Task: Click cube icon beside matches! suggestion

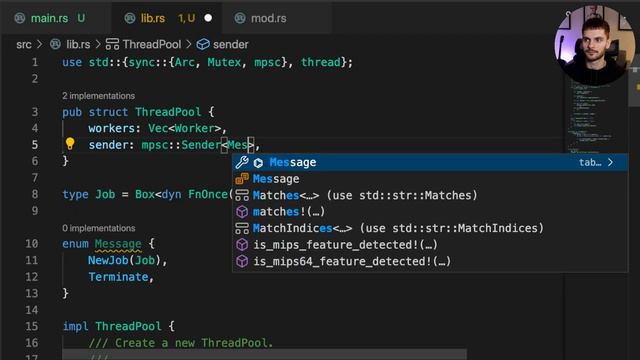Action: (x=242, y=211)
